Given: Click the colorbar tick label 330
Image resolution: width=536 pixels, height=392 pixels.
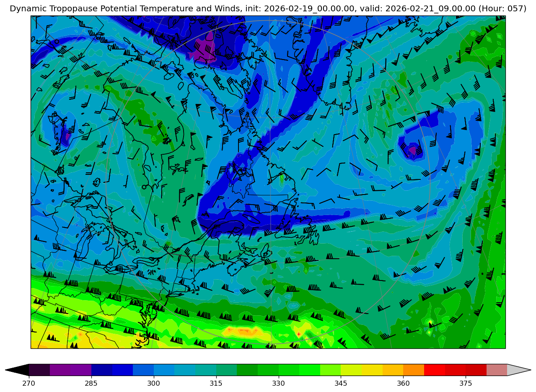Looking at the screenshot, I should 278,383.
